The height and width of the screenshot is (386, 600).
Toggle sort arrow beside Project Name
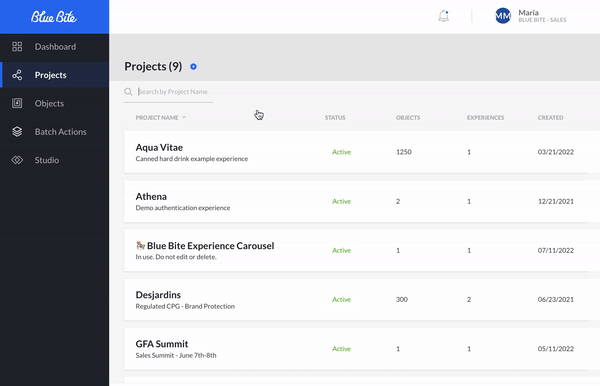point(184,117)
